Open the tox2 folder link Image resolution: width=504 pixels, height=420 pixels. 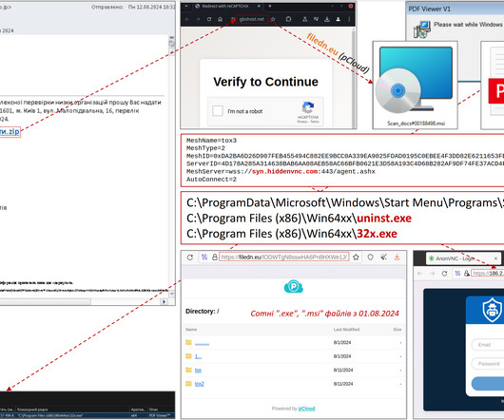point(200,384)
